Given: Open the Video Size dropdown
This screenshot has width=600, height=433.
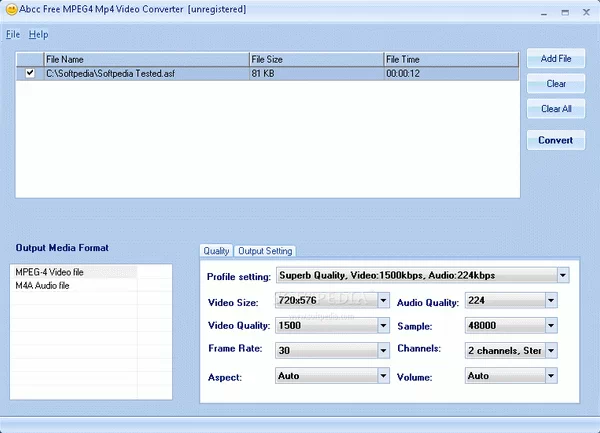Looking at the screenshot, I should pos(383,300).
